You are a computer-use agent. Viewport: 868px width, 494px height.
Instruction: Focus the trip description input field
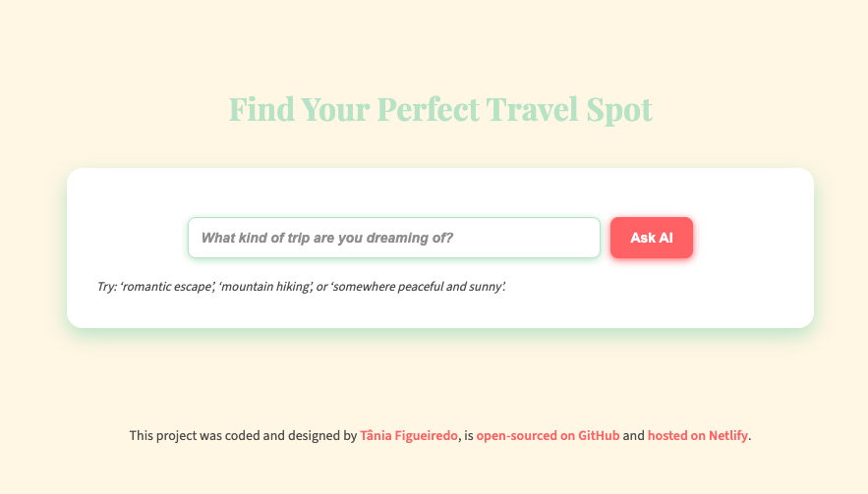coord(394,238)
